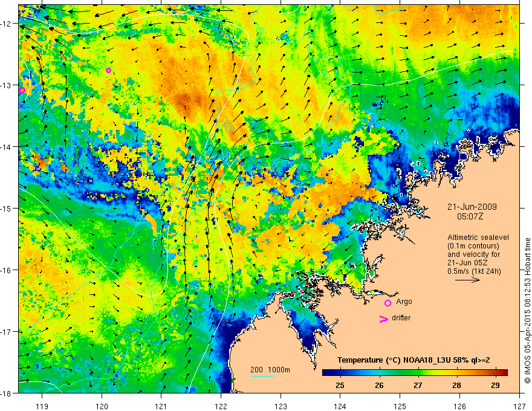The image size is (532, 411).
Task: Click the longitude axis label 125
Action: (x=400, y=406)
